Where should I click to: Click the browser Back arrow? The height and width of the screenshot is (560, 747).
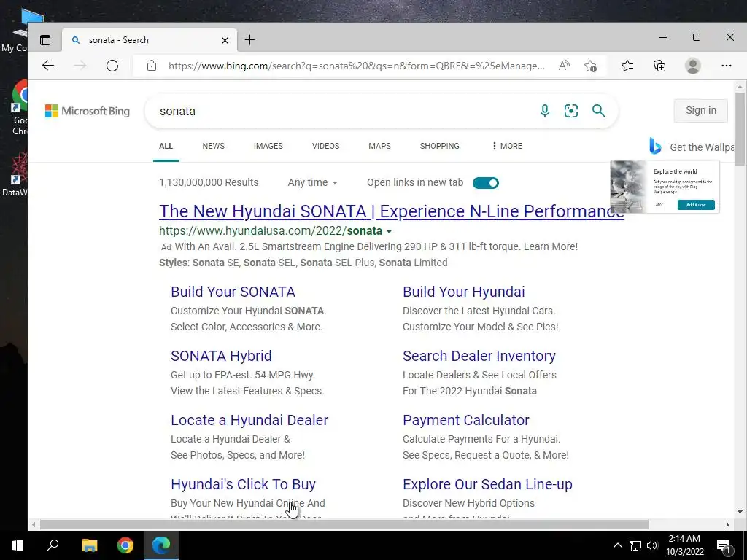coord(48,66)
